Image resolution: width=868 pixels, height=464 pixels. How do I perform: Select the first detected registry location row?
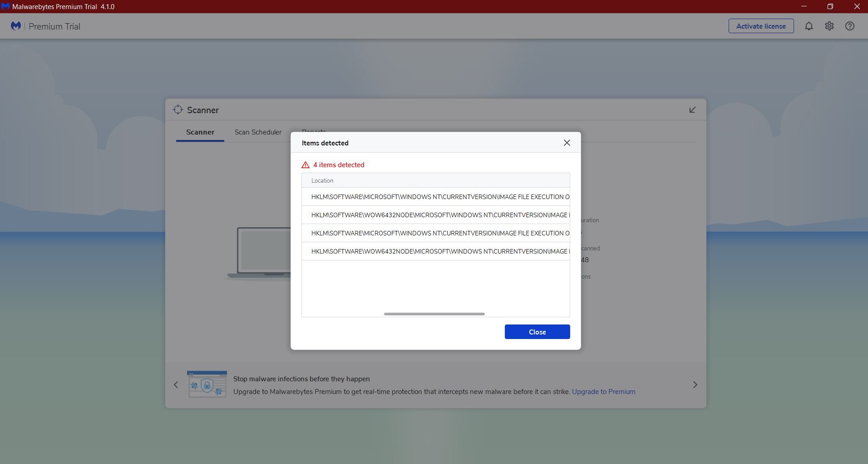click(x=436, y=197)
